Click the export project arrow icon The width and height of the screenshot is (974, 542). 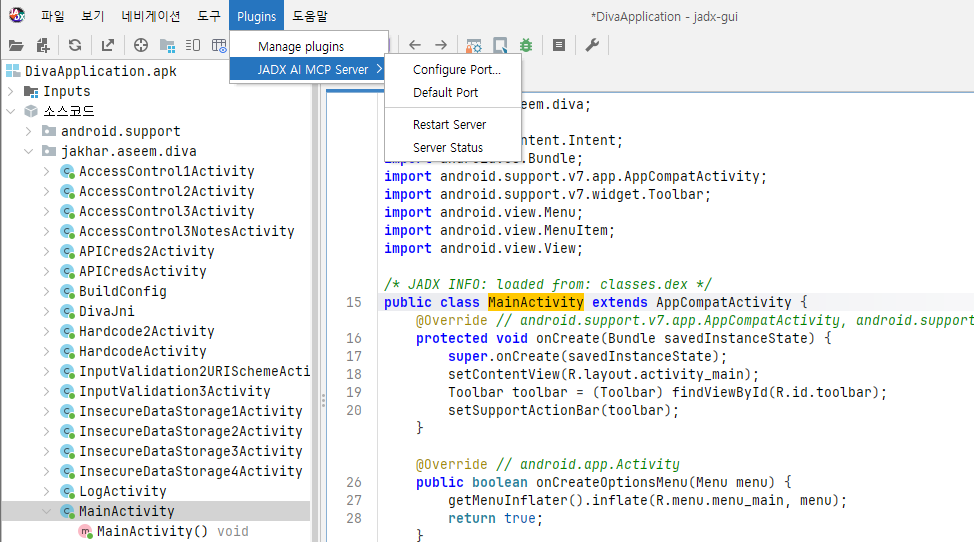[x=107, y=45]
